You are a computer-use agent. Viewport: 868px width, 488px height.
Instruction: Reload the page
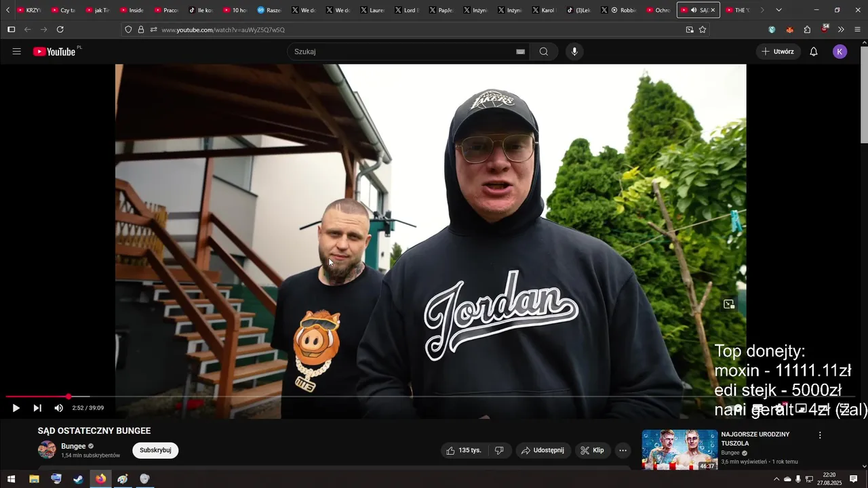point(60,30)
